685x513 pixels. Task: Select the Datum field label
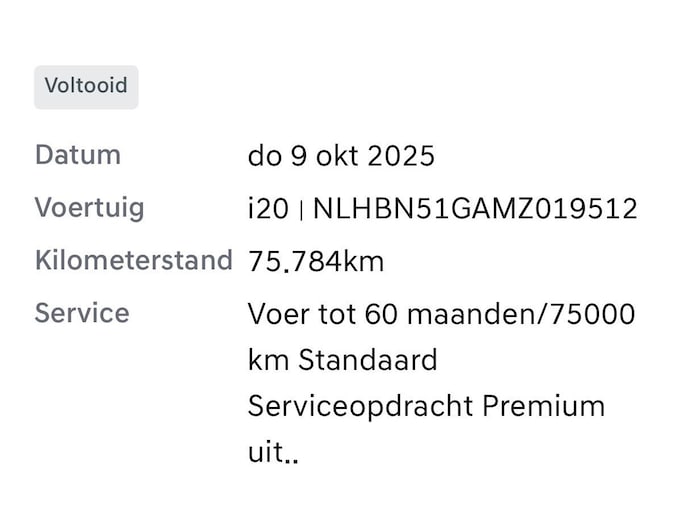click(x=78, y=156)
